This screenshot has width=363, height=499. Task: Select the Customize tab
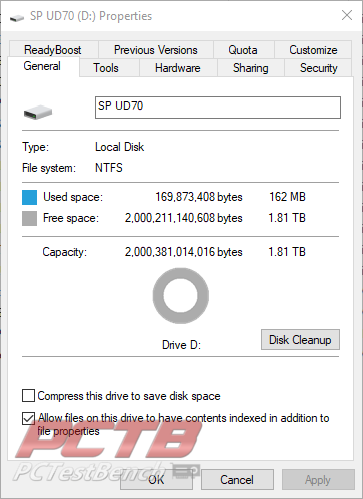[313, 50]
